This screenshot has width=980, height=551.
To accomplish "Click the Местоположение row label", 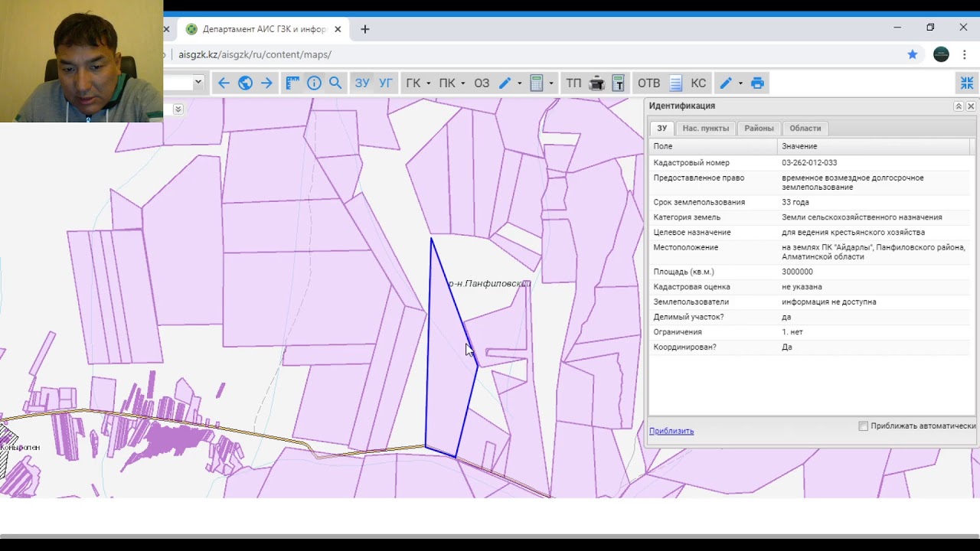I will 685,248.
